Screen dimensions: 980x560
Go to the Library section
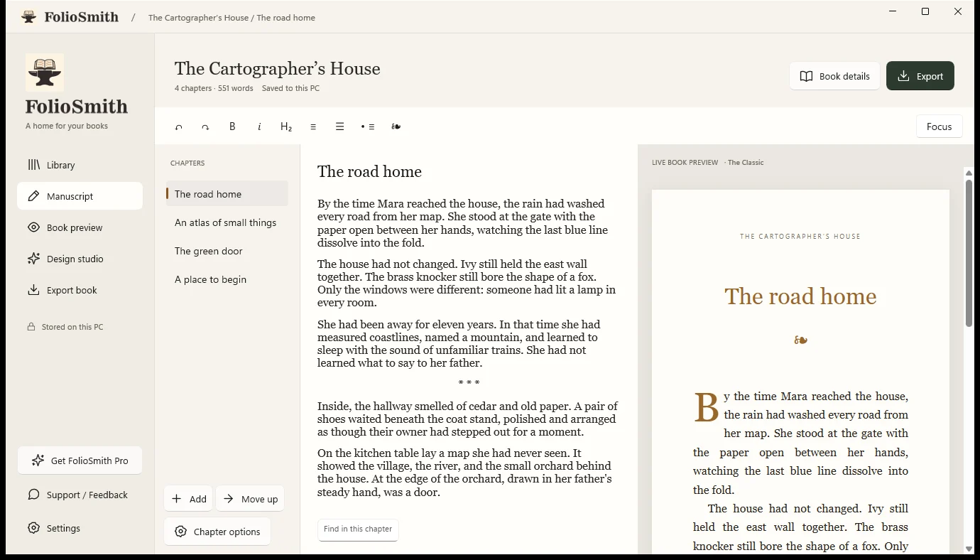(x=80, y=165)
